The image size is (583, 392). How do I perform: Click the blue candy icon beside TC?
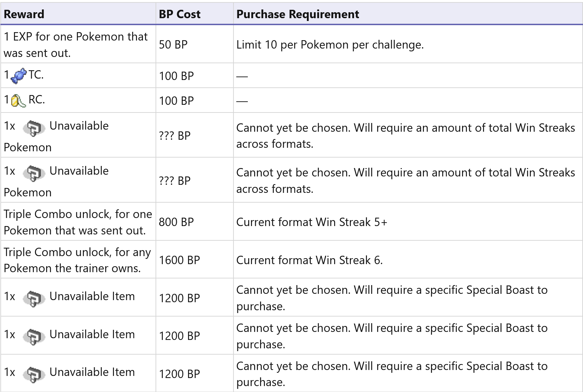coord(19,76)
